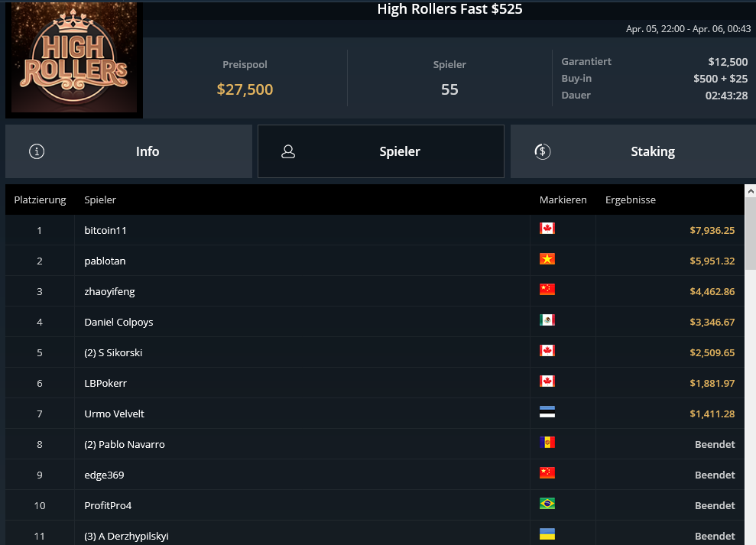Screen dimensions: 756x545
Task: Select player (3) A Derzhypilskyi
Action: click(126, 537)
